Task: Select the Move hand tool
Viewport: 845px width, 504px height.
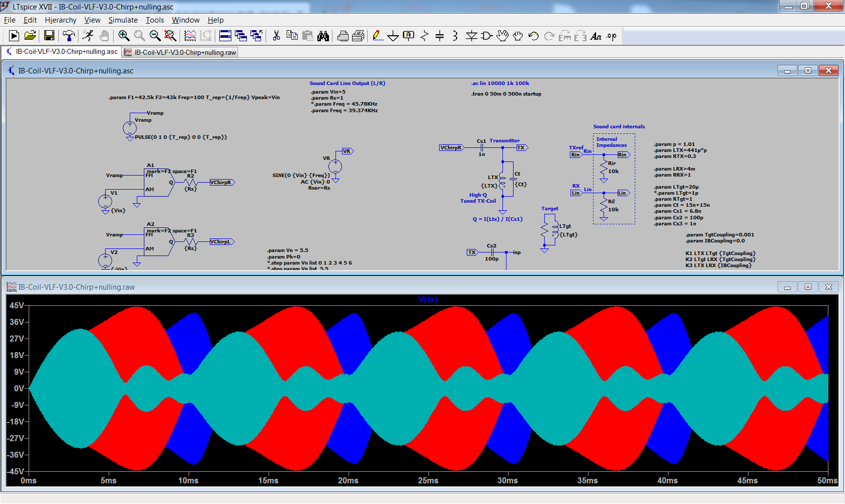Action: [x=502, y=36]
